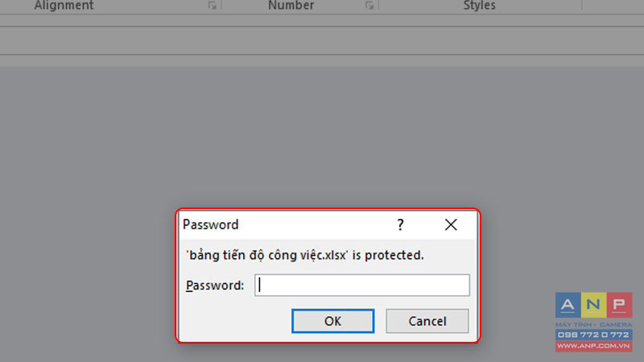
Task: Click the help question mark in Password dialog
Action: 400,224
